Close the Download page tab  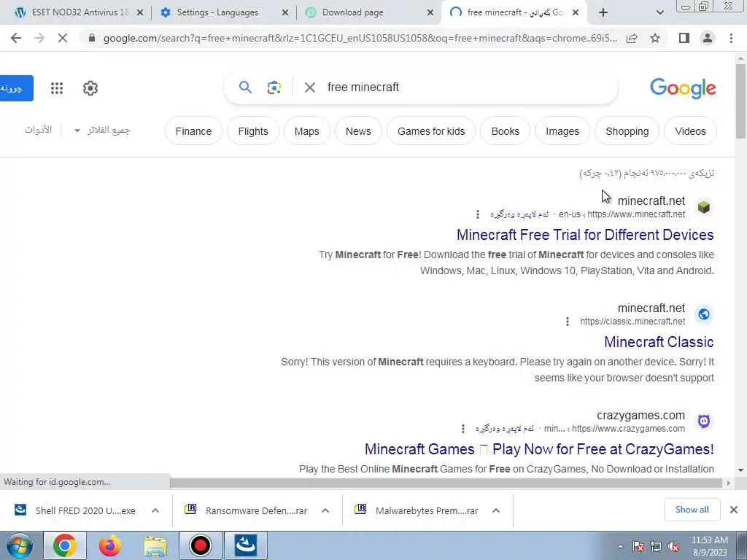430,13
